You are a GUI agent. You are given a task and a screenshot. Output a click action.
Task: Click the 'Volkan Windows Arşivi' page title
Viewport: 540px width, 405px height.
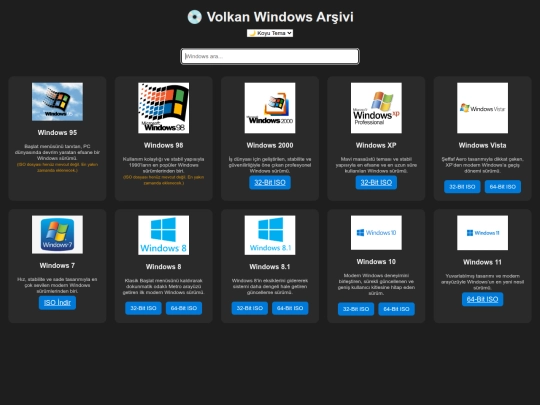click(x=280, y=17)
